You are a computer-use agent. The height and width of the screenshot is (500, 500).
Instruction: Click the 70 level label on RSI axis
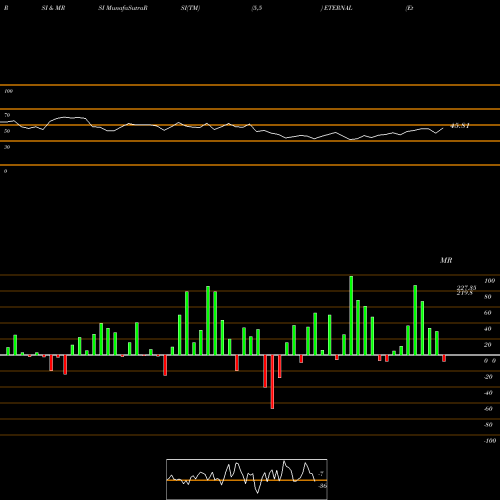pos(7,115)
